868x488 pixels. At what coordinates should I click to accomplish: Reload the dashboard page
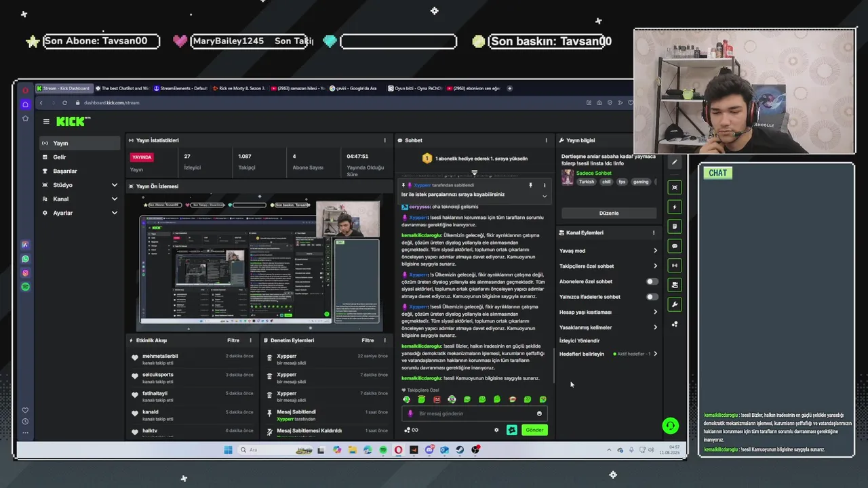point(64,103)
